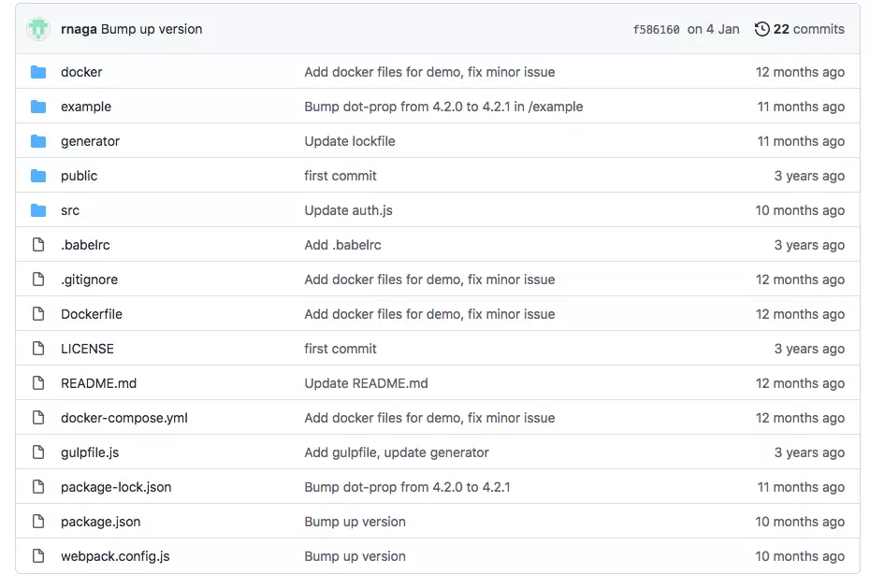Click the file icon beside package-lock.json
870x588 pixels.
point(38,487)
